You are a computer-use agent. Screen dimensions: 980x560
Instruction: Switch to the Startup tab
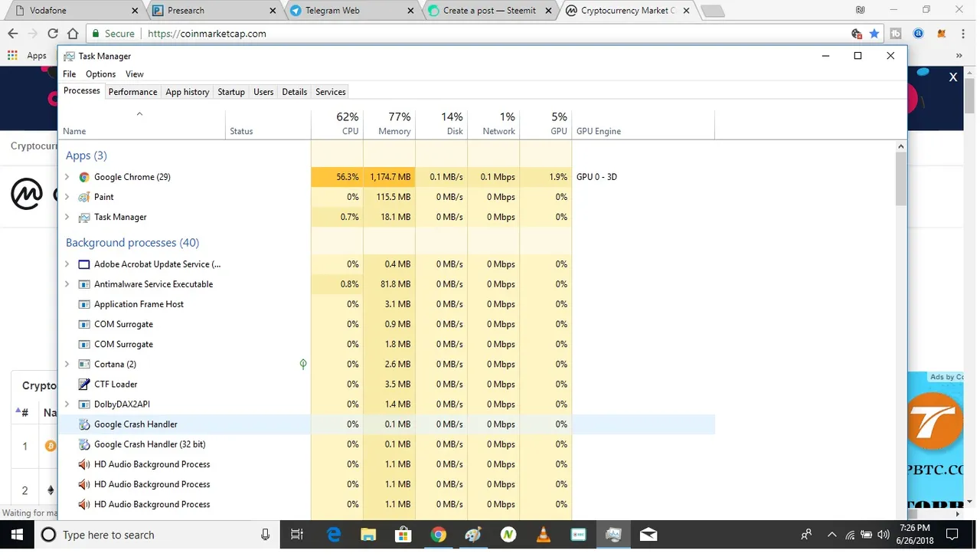click(231, 92)
